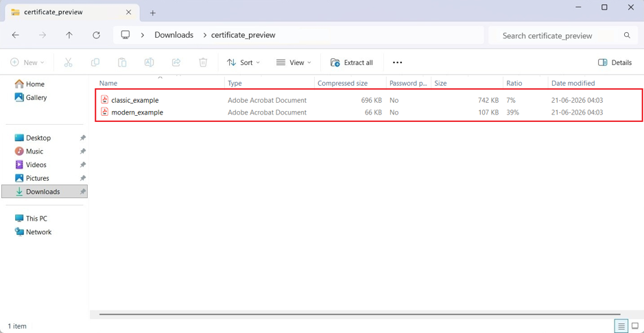
Task: Switch to details list view
Action: 621,326
